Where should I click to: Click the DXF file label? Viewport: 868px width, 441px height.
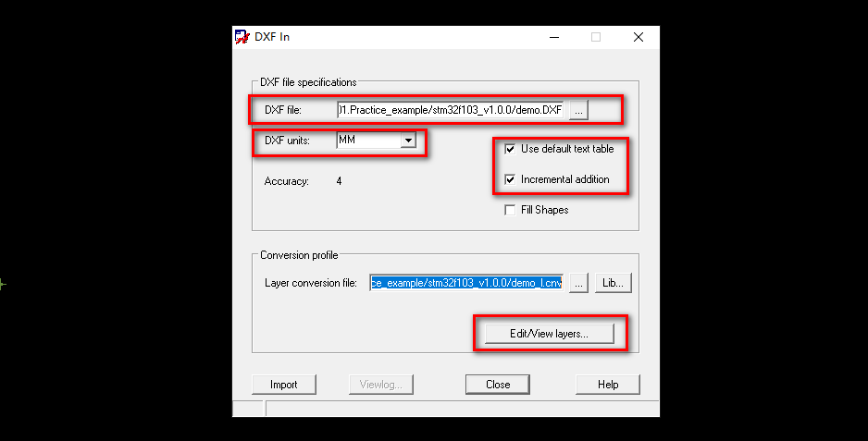click(x=283, y=110)
